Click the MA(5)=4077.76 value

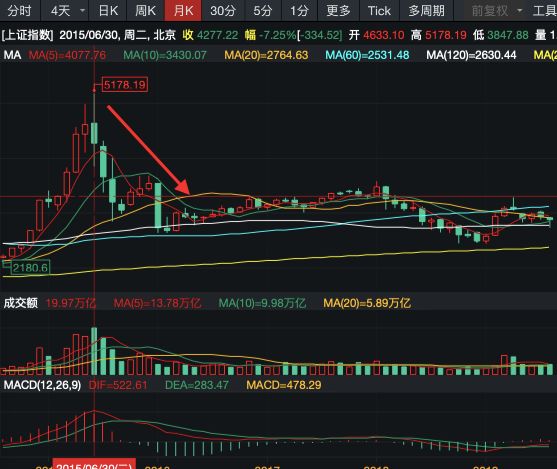click(x=67, y=55)
